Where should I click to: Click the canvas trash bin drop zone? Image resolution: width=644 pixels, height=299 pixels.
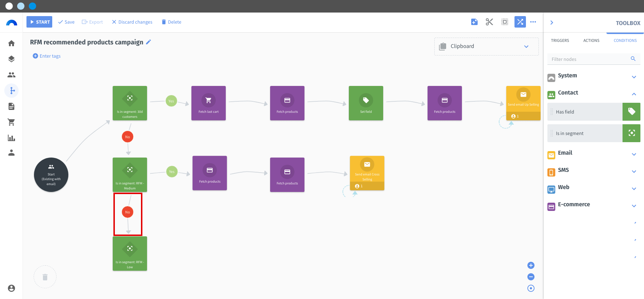(x=45, y=277)
